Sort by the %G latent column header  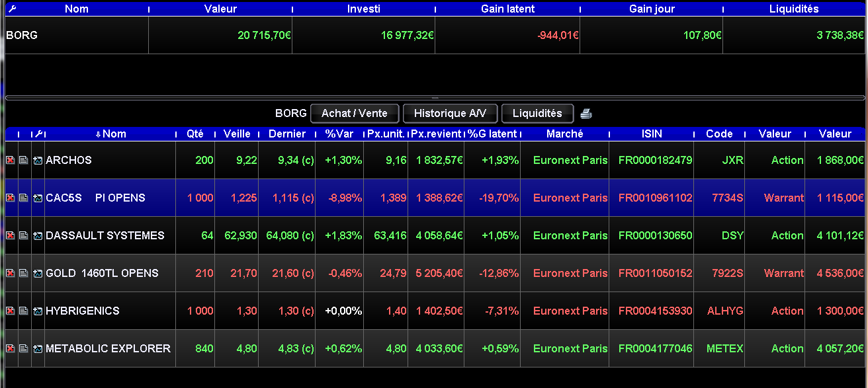[x=492, y=134]
